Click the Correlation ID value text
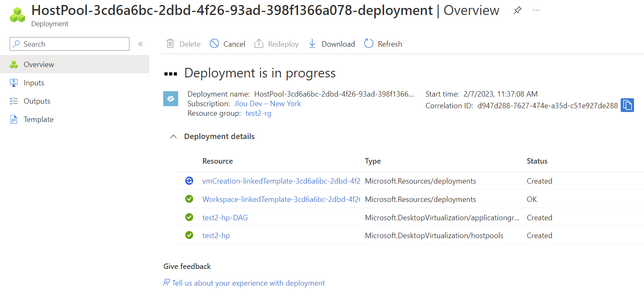The height and width of the screenshot is (306, 644). 547,106
